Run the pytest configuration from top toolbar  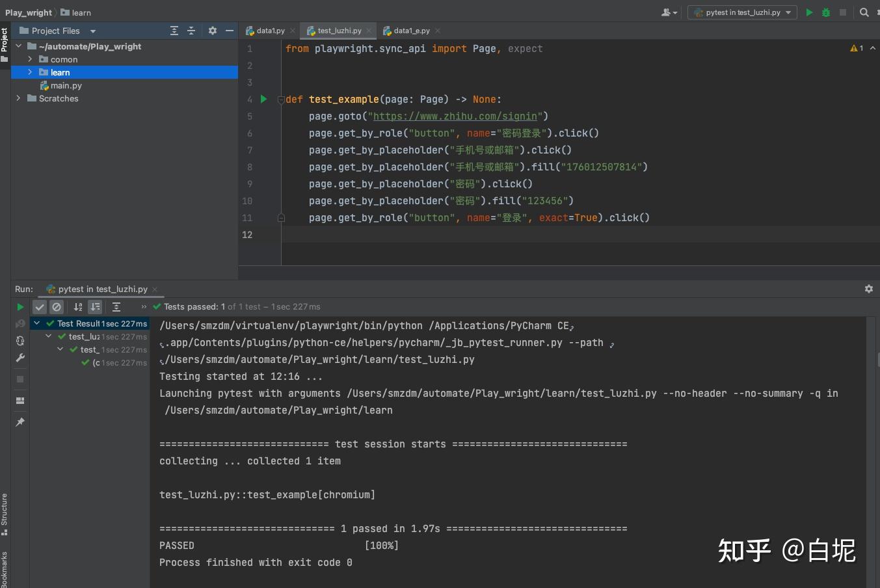point(809,12)
